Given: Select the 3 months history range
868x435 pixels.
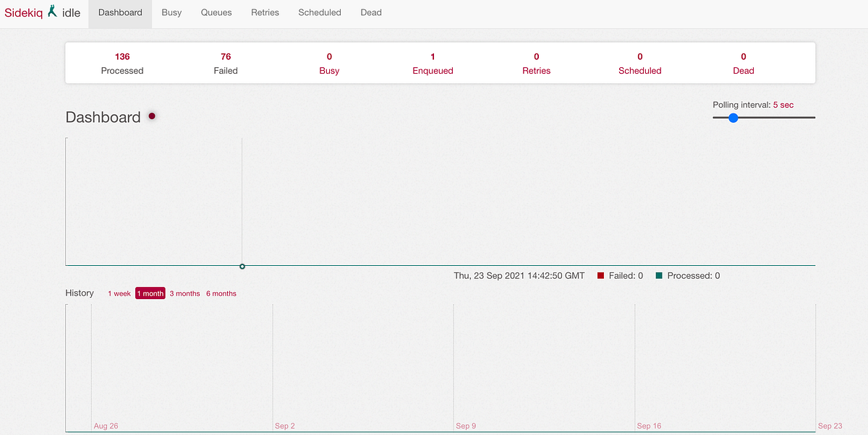Looking at the screenshot, I should click(x=184, y=293).
